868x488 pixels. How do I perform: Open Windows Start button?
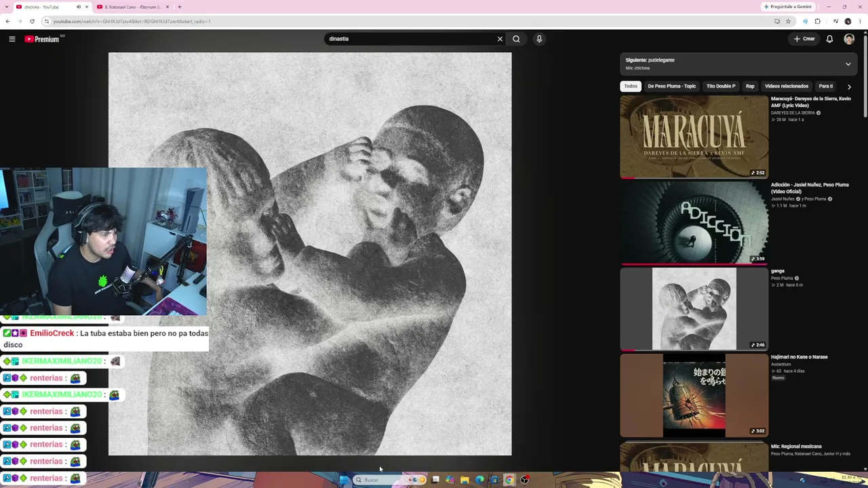coord(344,480)
